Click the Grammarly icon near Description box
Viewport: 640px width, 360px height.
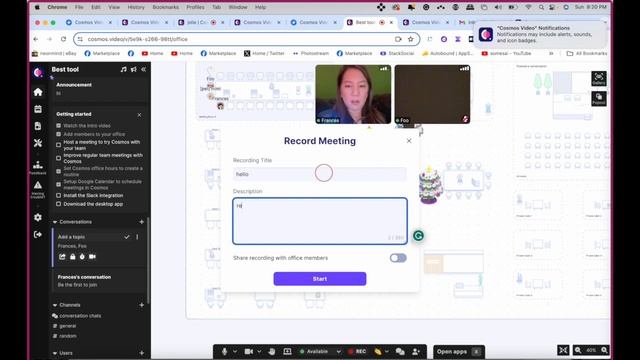[418, 236]
